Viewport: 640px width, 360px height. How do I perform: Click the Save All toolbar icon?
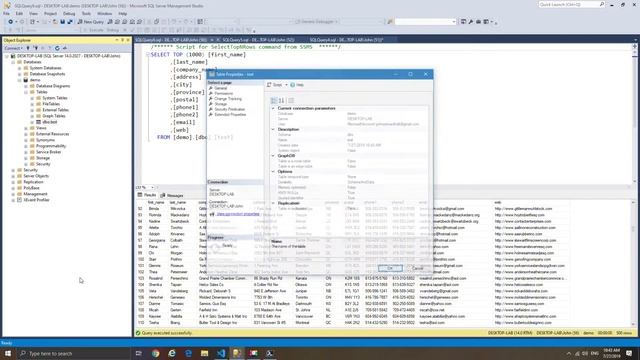(70, 22)
